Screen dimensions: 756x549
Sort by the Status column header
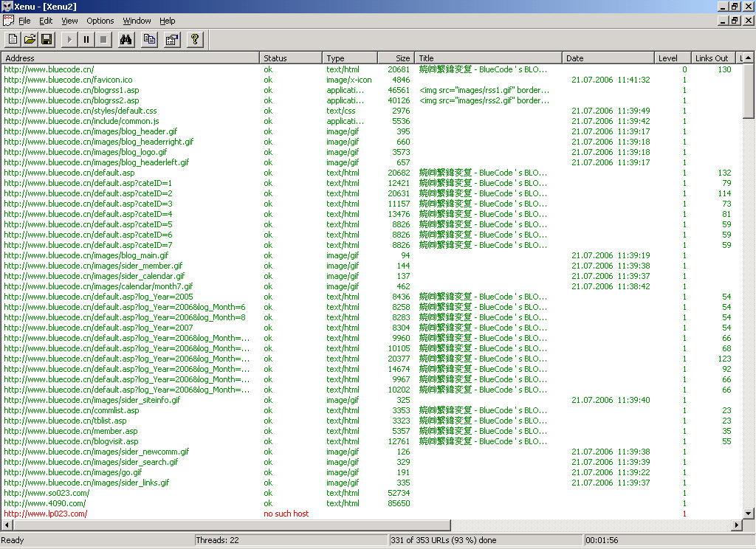click(291, 58)
